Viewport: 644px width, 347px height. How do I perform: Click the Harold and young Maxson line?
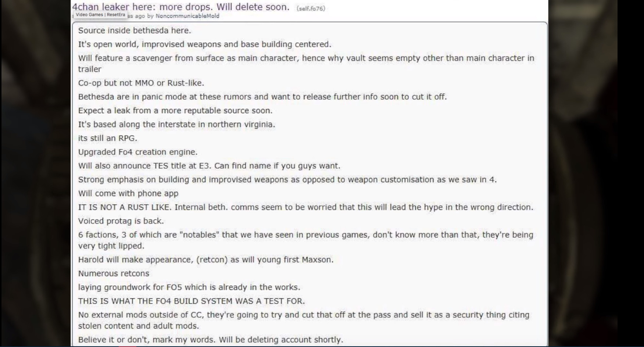click(205, 260)
